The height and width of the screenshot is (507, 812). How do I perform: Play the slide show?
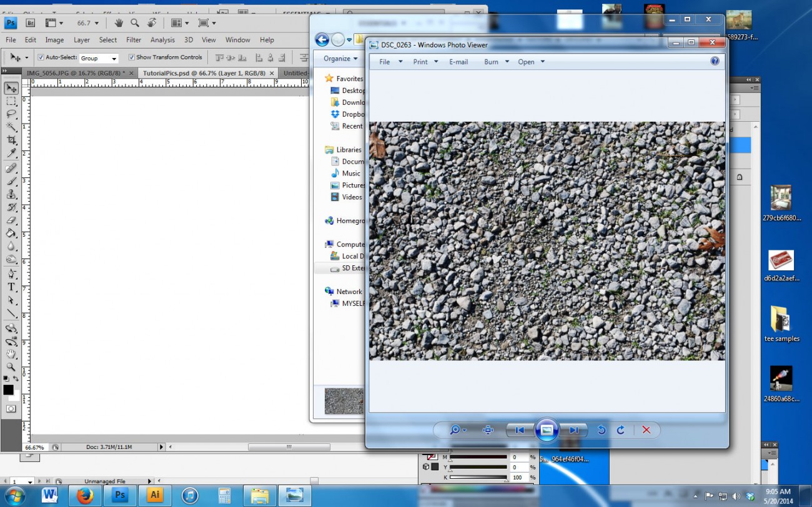[x=547, y=430]
